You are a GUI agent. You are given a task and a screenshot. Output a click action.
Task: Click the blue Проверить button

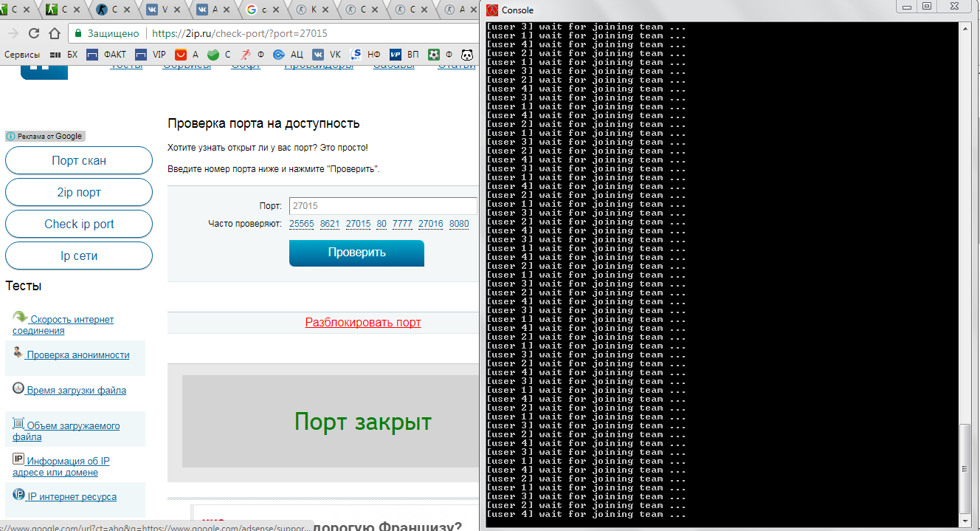point(356,253)
